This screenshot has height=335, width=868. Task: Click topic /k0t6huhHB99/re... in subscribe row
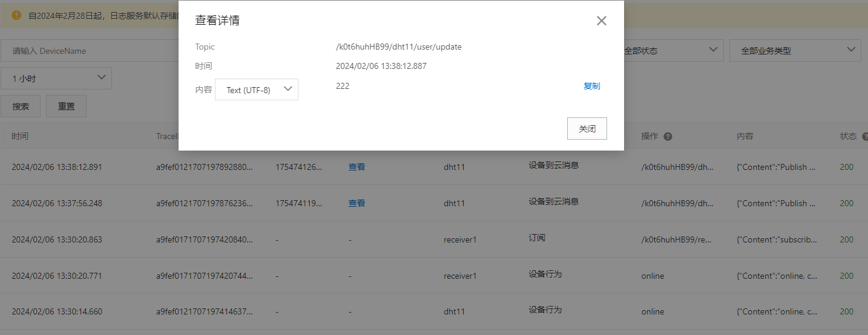(677, 239)
